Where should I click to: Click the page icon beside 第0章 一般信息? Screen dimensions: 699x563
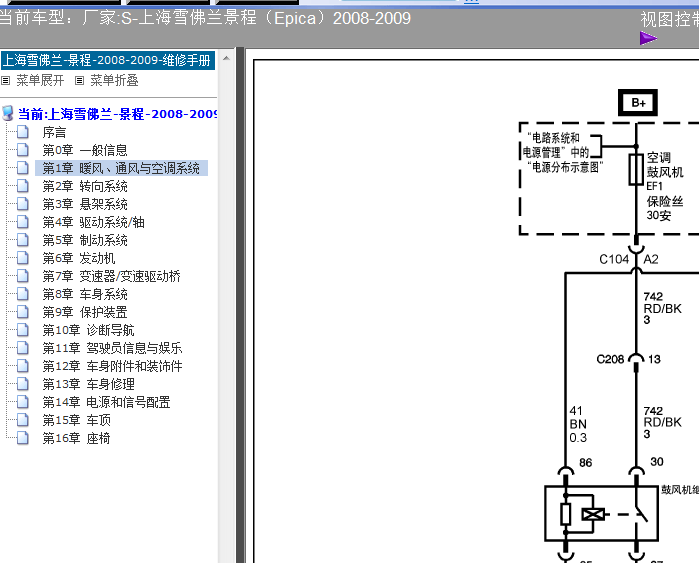point(23,150)
